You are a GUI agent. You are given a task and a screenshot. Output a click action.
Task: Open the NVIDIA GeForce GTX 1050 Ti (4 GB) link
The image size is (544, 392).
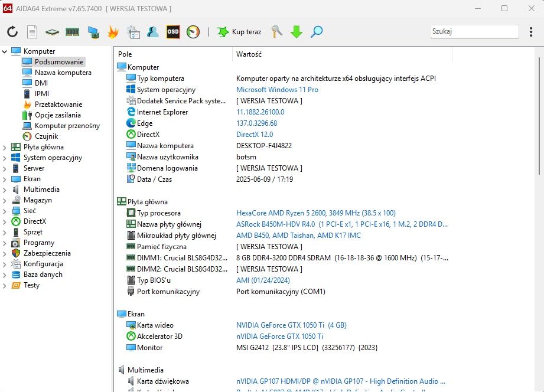coord(291,325)
